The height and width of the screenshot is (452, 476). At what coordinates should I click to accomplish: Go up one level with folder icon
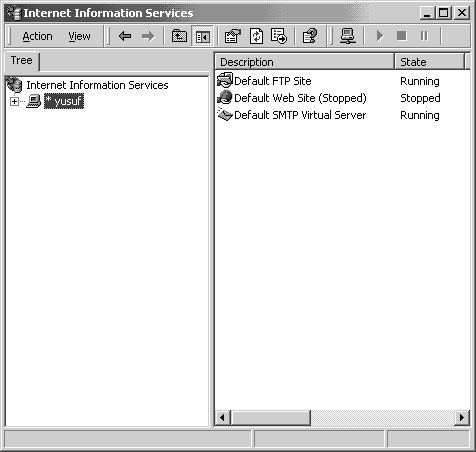tap(179, 36)
